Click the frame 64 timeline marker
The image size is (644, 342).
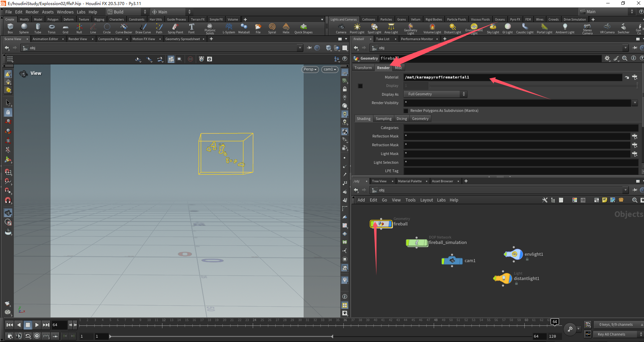[555, 322]
